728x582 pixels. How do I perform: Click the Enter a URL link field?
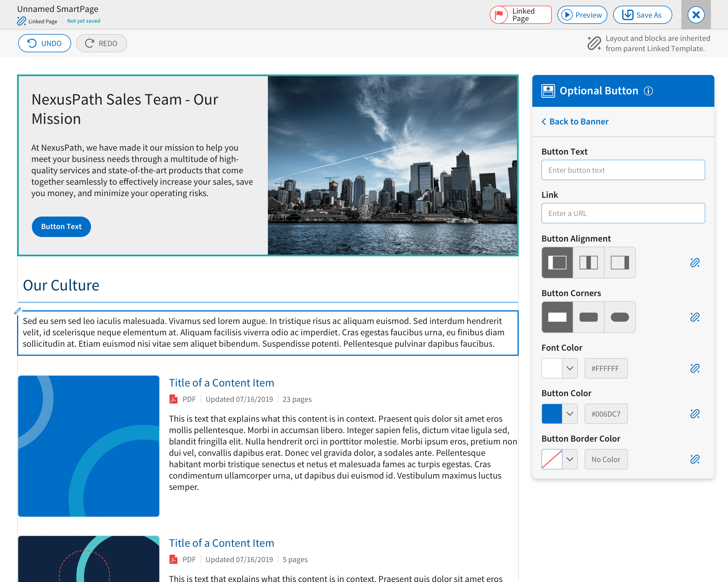[623, 213]
